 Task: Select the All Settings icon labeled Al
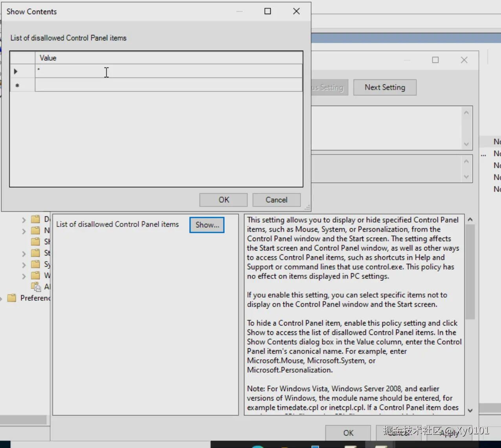36,287
